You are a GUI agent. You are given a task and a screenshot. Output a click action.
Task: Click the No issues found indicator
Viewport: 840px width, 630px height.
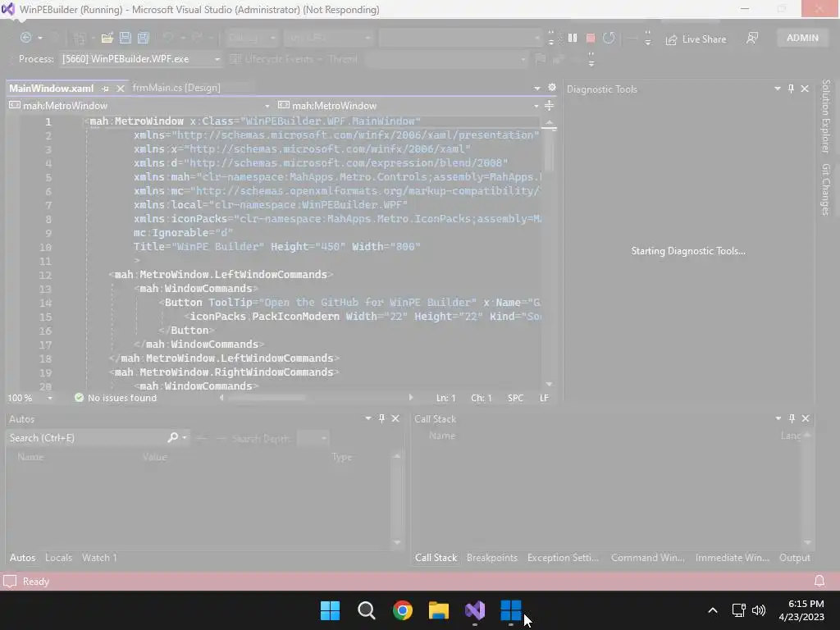pos(116,398)
